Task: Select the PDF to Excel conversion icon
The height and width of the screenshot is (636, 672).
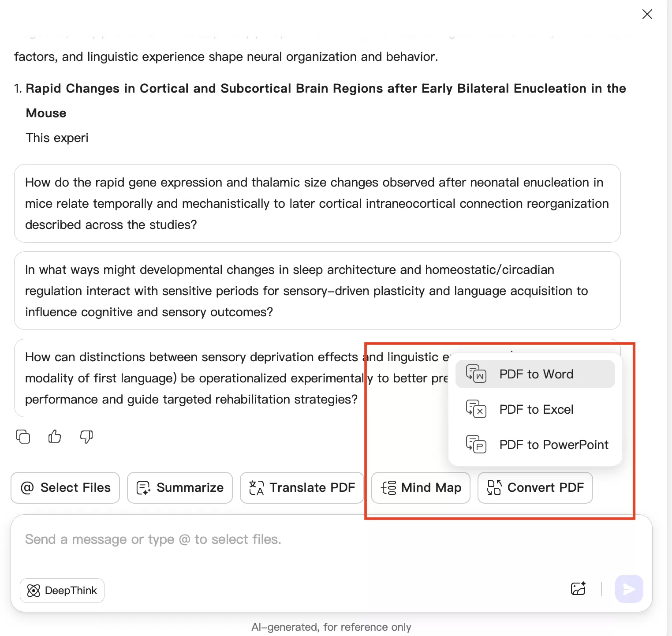Action: (x=475, y=409)
